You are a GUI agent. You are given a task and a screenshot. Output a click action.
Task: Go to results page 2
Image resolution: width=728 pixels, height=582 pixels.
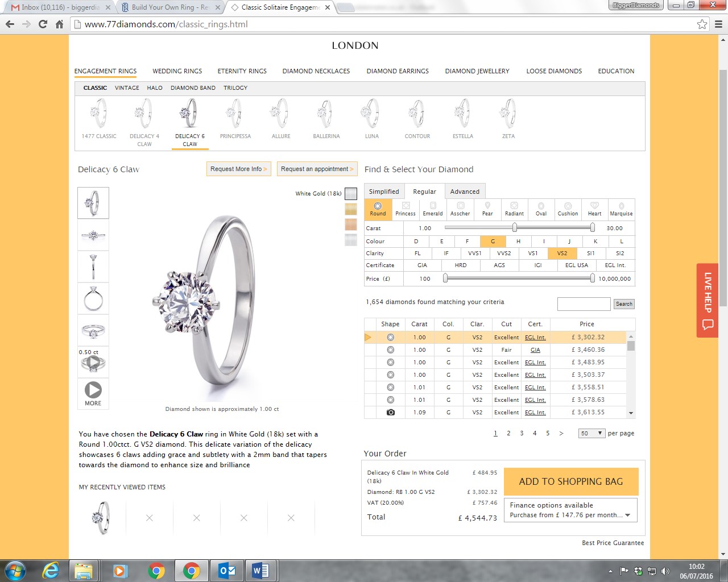tap(508, 433)
